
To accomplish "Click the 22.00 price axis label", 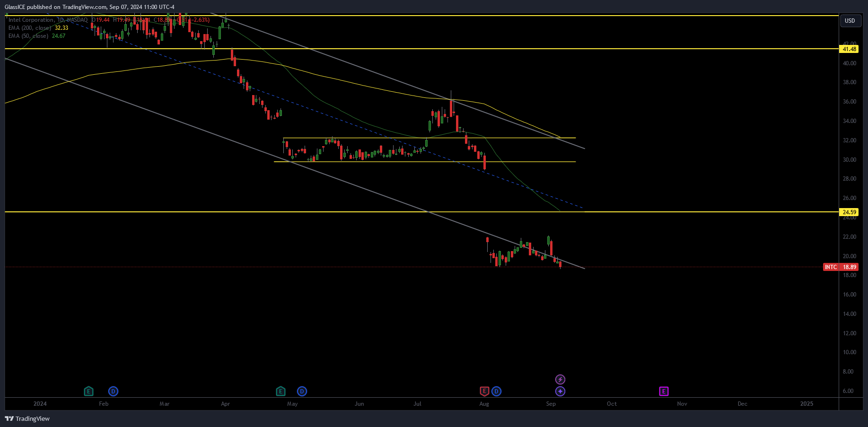I will 850,237.
